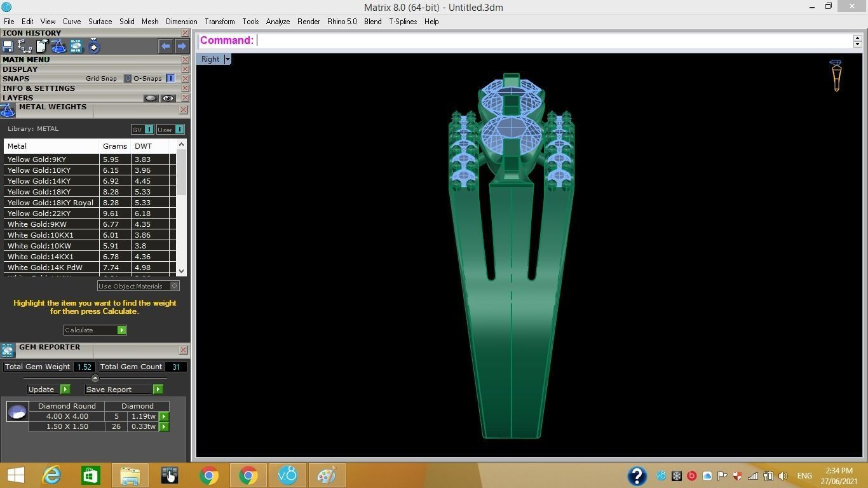Expand the INFO & SETTINGS panel
This screenshot has height=488, width=868.
[x=39, y=88]
